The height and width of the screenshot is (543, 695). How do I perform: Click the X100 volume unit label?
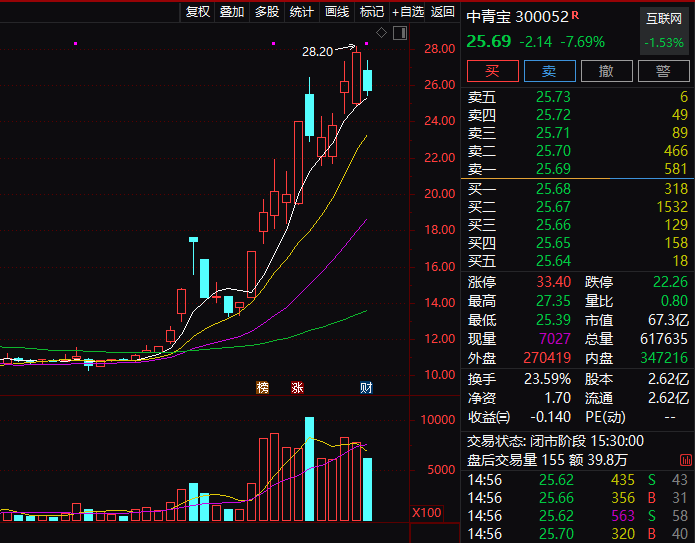(426, 513)
